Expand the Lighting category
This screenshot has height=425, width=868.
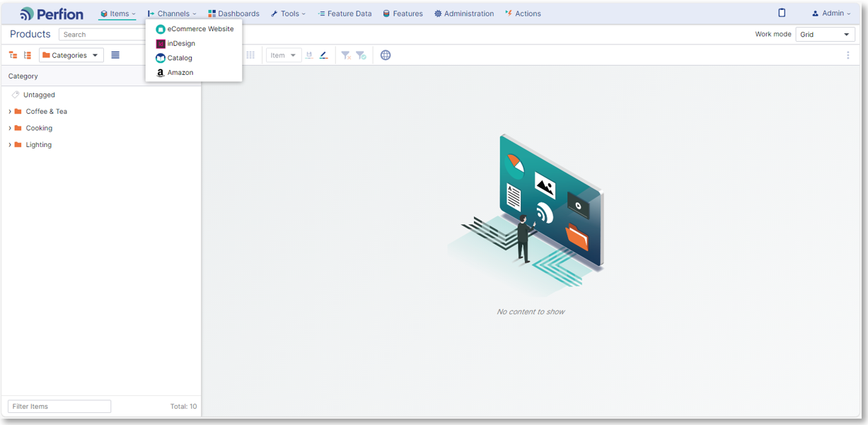tap(10, 145)
